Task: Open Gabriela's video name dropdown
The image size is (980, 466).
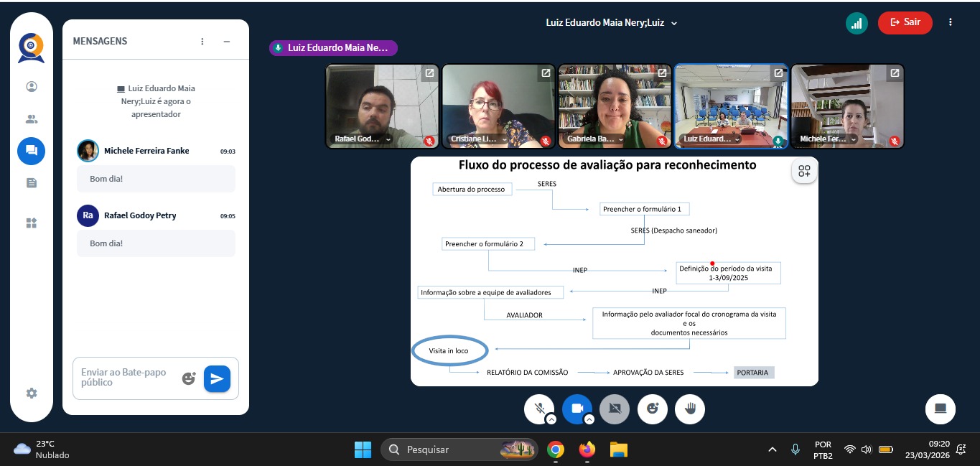Action: pyautogui.click(x=620, y=139)
